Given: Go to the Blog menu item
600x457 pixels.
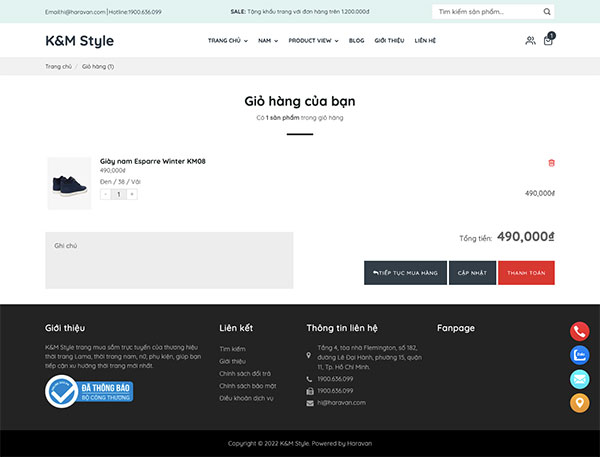Looking at the screenshot, I should pos(356,41).
